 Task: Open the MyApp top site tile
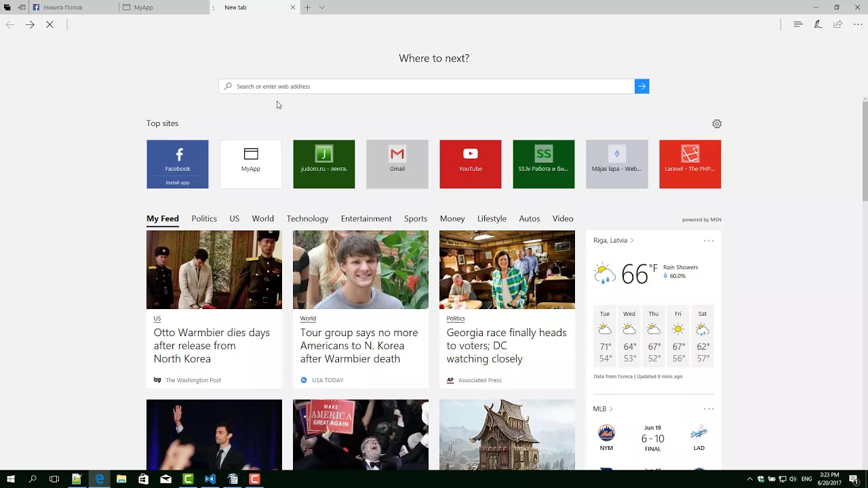click(x=251, y=164)
